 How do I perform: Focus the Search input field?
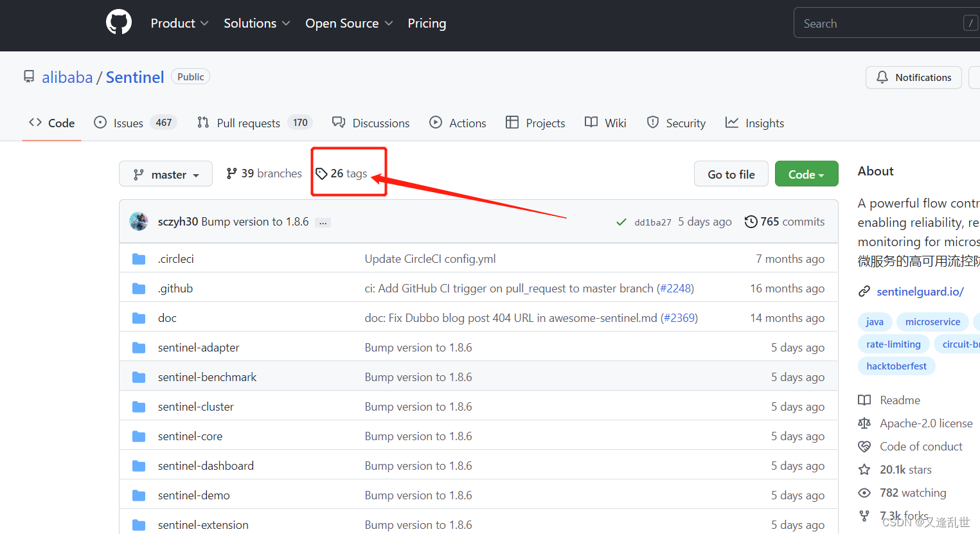[887, 23]
